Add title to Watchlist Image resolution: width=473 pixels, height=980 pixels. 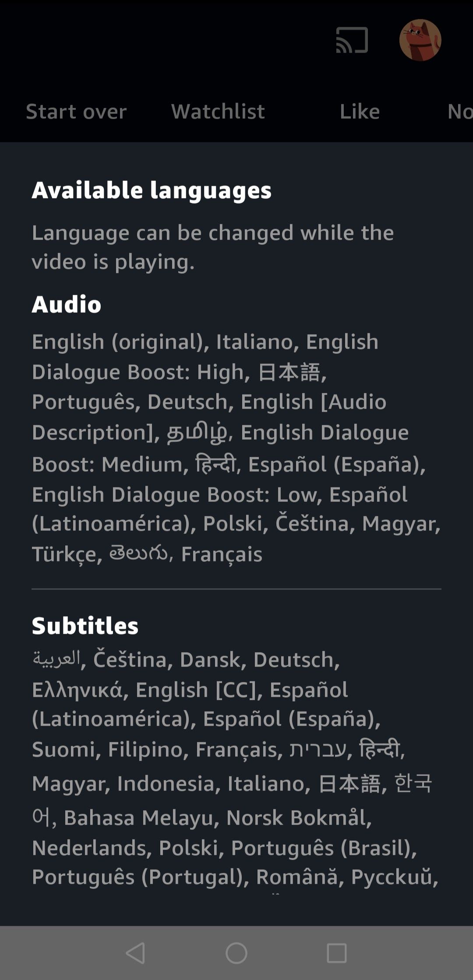(x=218, y=112)
